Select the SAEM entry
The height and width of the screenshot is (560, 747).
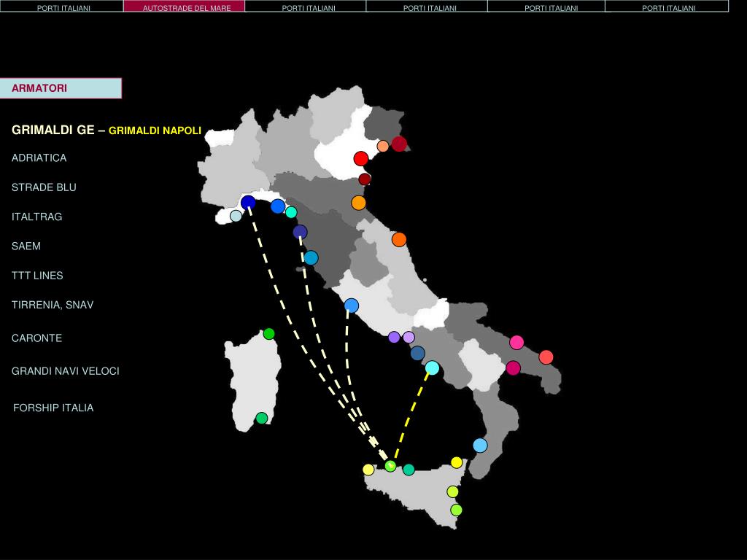[26, 246]
